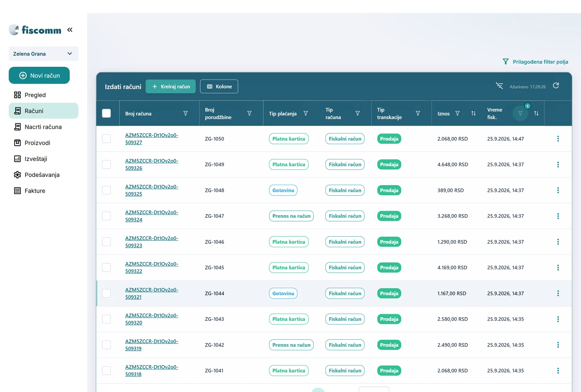The height and width of the screenshot is (392, 581).
Task: Tick the checkbox for order ZG-1042
Action: coord(106,345)
